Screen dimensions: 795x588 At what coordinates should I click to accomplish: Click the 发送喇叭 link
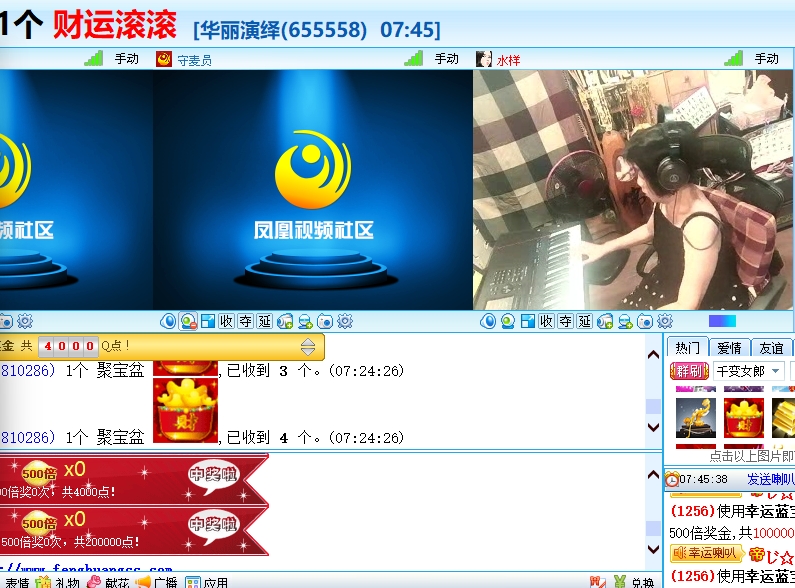(770, 479)
